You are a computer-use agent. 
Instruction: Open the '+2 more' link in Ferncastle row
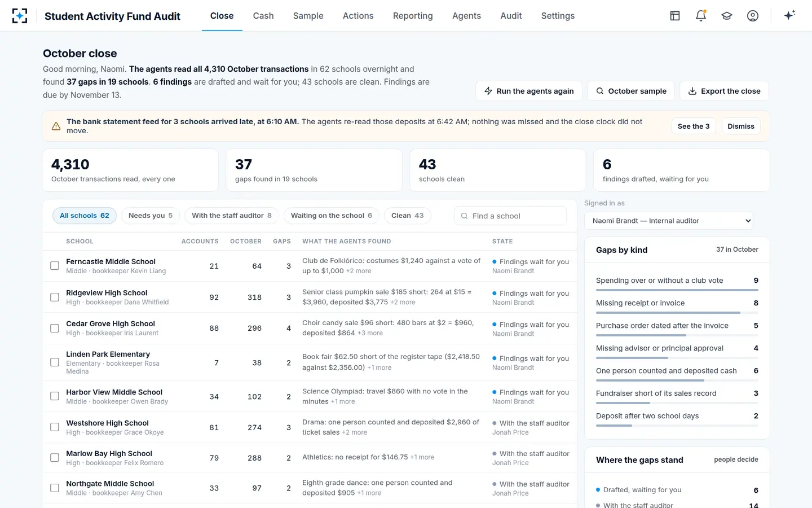pyautogui.click(x=359, y=271)
